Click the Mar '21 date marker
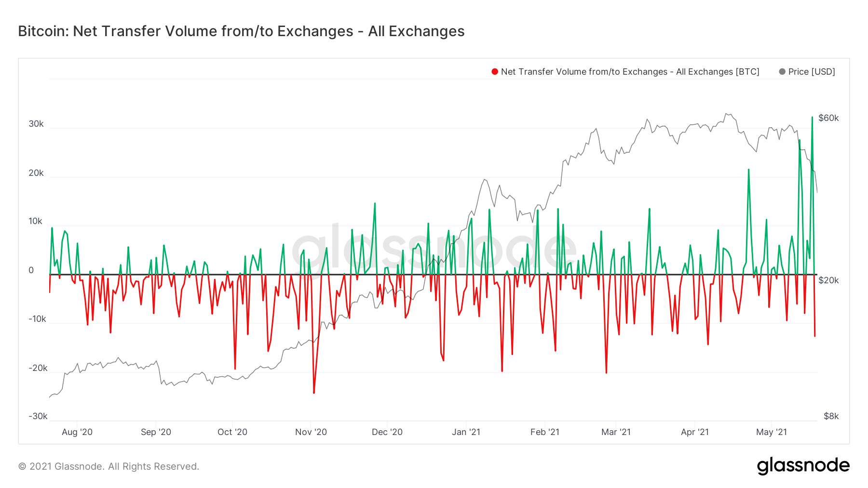Image resolution: width=868 pixels, height=488 pixels. tap(616, 432)
